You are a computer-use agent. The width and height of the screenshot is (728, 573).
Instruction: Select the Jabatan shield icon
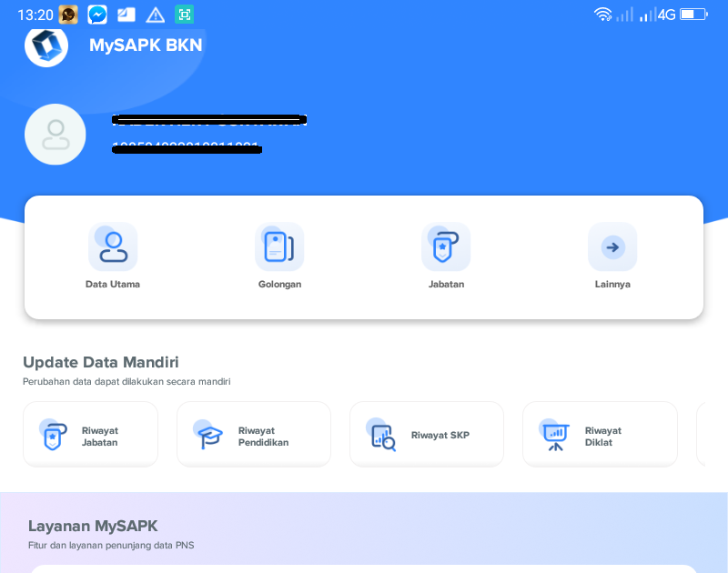(446, 246)
